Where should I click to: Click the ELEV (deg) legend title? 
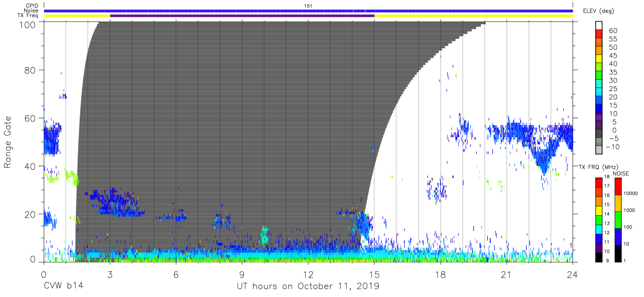[598, 11]
